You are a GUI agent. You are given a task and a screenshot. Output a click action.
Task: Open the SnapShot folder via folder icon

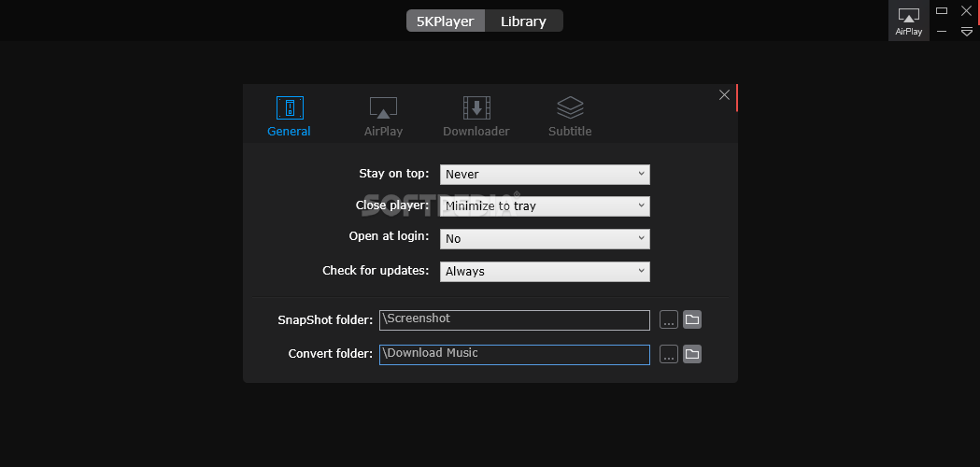coord(692,319)
